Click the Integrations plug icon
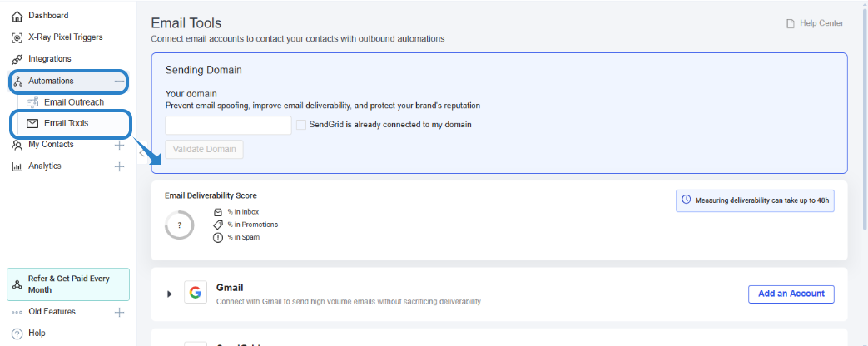 click(x=17, y=59)
